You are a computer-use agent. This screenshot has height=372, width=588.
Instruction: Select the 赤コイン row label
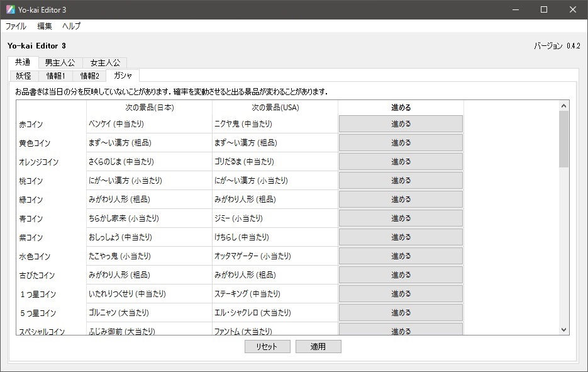coord(31,124)
